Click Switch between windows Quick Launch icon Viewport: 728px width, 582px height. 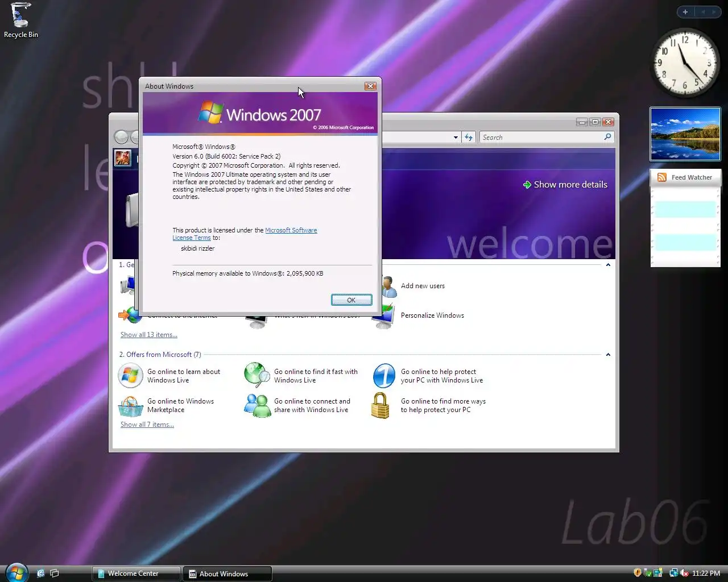(55, 573)
